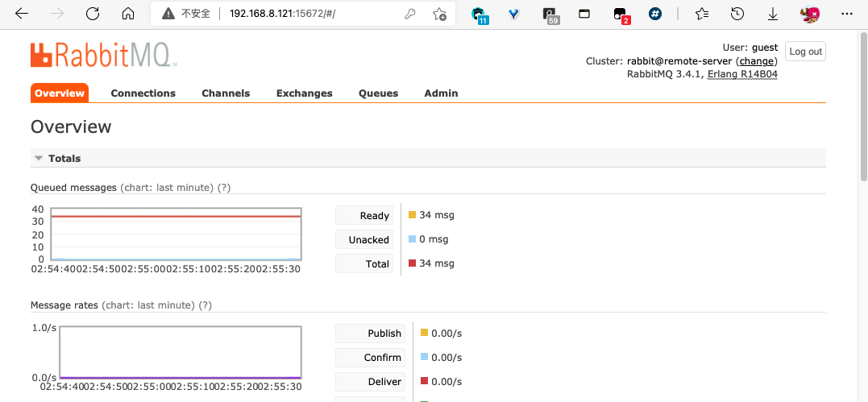
Task: Click the Message rates chart
Action: pyautogui.click(x=181, y=351)
